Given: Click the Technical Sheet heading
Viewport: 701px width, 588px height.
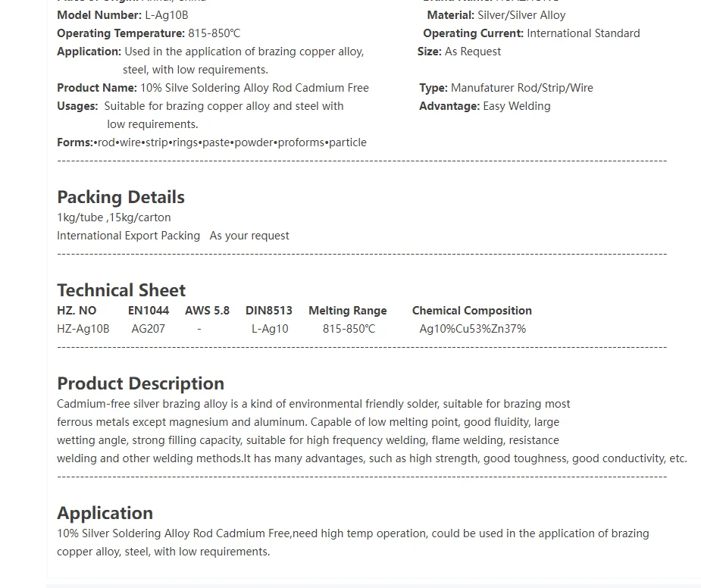Looking at the screenshot, I should point(121,290).
